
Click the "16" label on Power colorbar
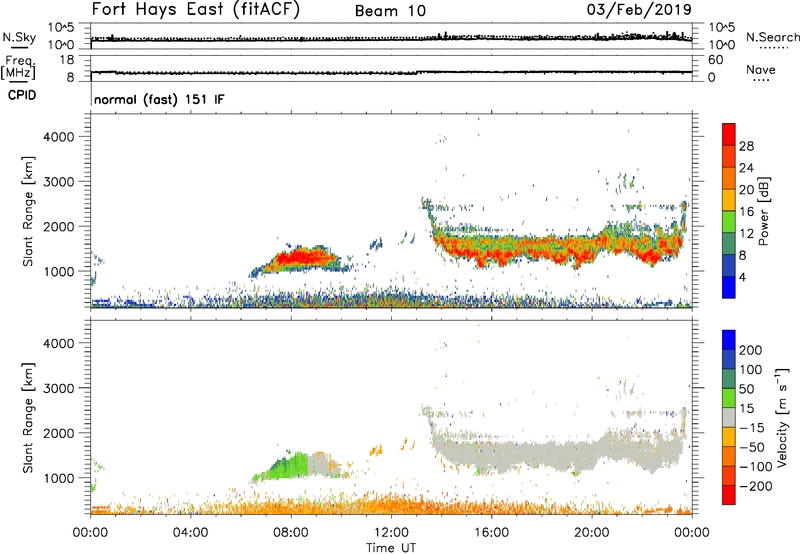(x=746, y=212)
